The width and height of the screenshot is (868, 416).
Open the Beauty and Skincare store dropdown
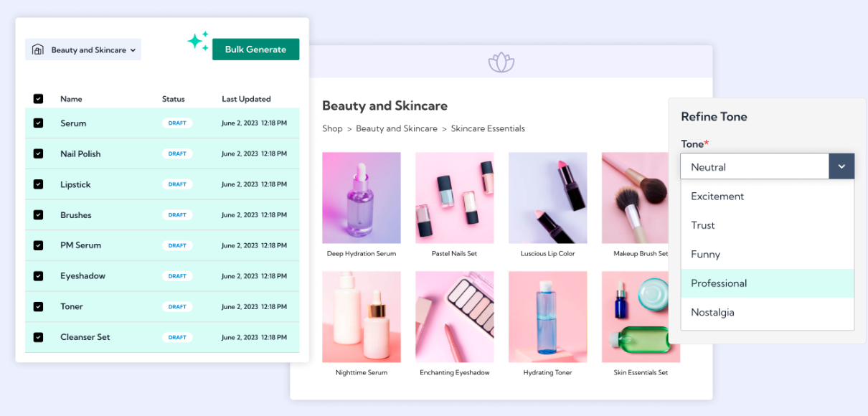pyautogui.click(x=83, y=49)
